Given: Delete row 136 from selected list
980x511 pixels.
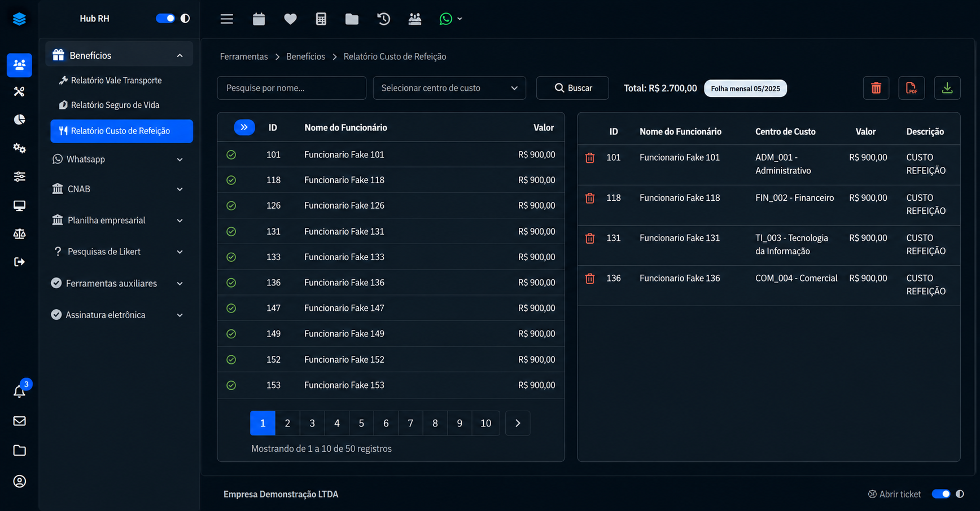Looking at the screenshot, I should point(590,279).
